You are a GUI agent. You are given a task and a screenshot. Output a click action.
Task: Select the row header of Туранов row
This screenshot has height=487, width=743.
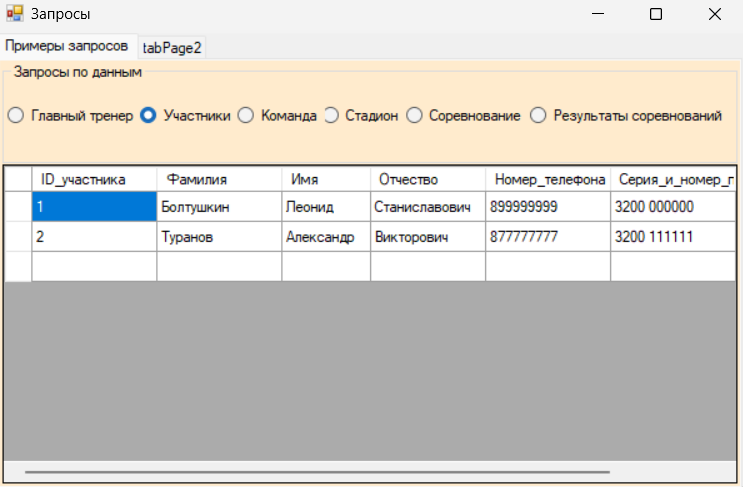(18, 236)
